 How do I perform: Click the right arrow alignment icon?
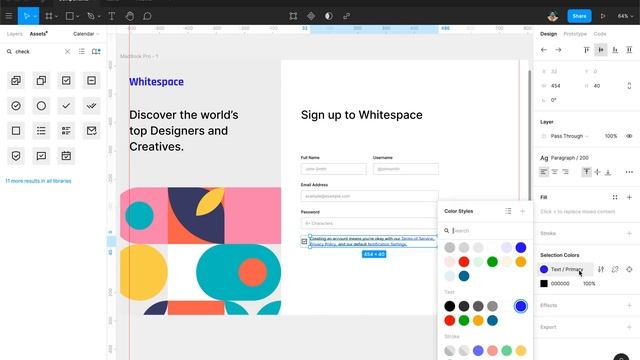558,50
